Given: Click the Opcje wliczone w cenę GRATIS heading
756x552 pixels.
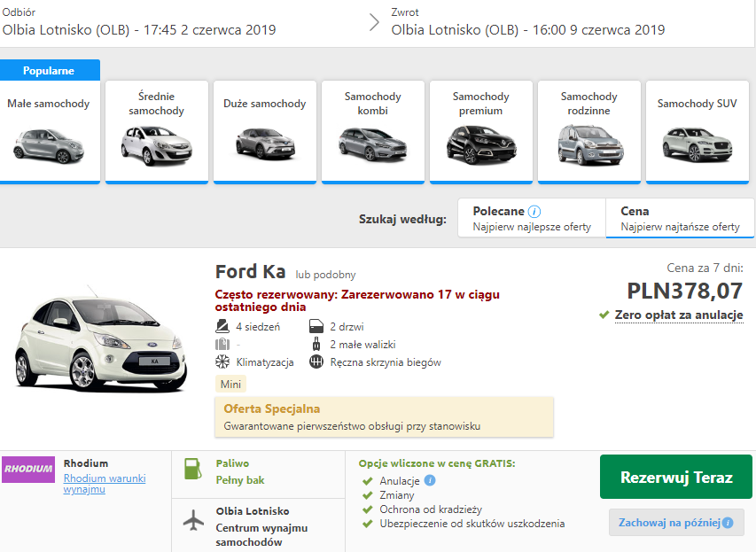Looking at the screenshot, I should [x=437, y=463].
